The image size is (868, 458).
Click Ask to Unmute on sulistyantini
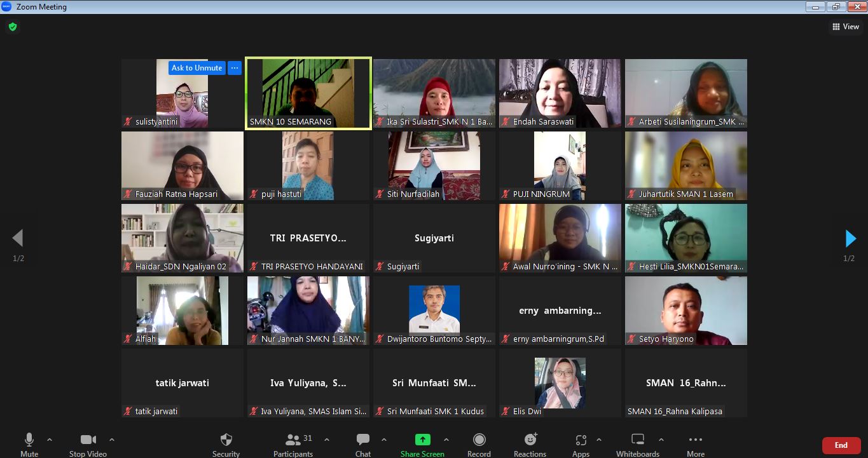coord(197,68)
